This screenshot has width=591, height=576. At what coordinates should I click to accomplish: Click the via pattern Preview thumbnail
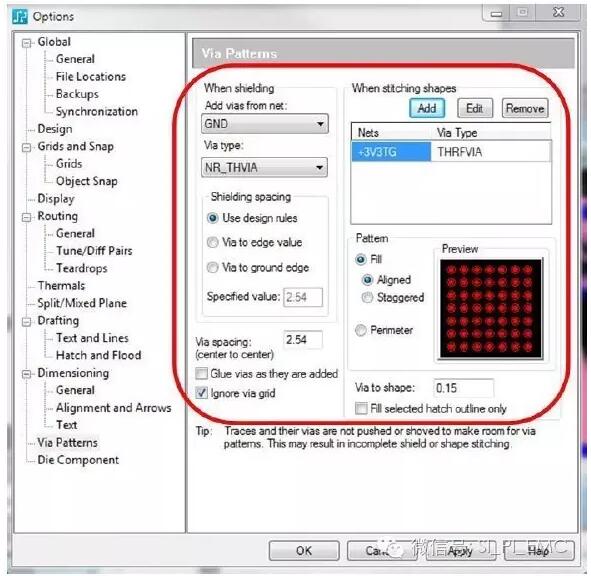pyautogui.click(x=491, y=308)
